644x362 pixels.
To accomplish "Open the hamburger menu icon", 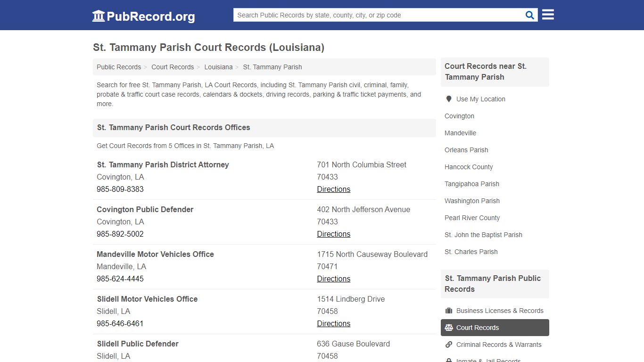I will point(548,15).
